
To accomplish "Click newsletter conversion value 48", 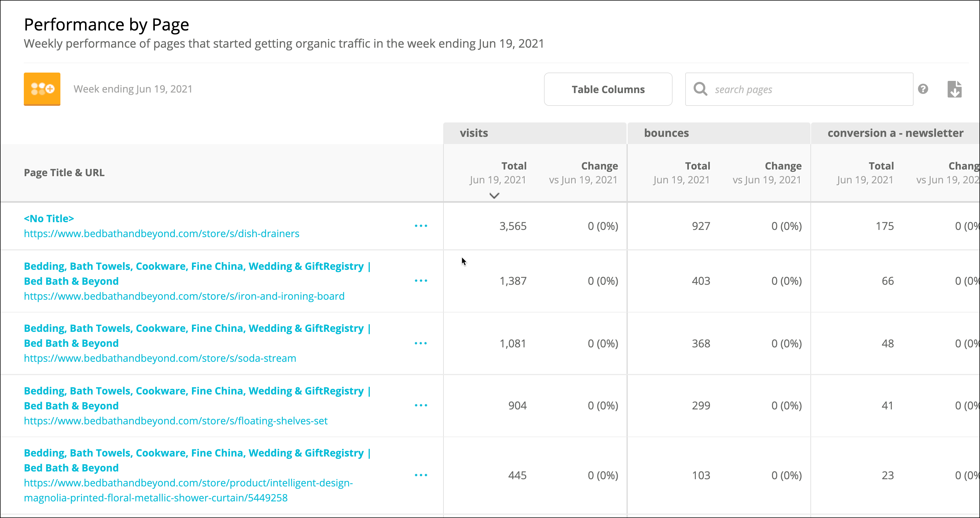I will pos(887,343).
